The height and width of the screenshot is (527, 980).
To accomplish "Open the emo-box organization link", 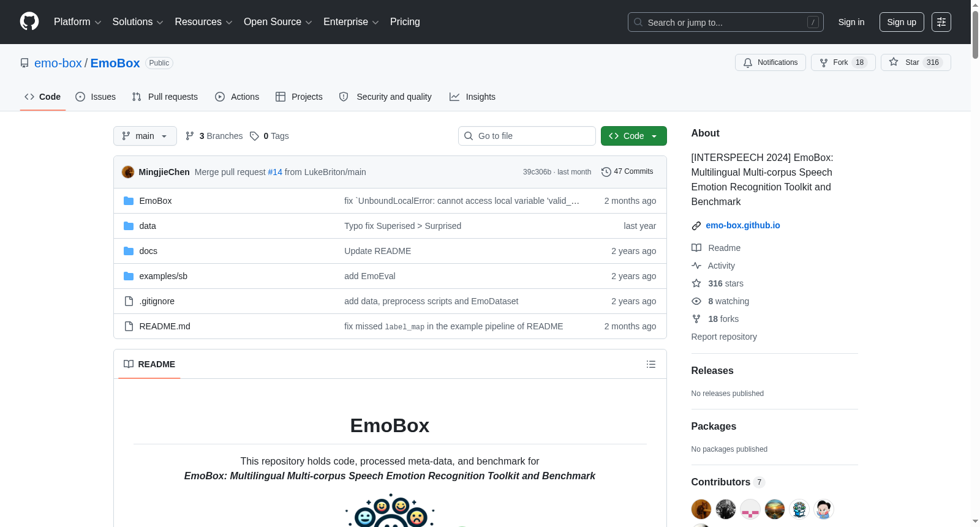I will (58, 63).
